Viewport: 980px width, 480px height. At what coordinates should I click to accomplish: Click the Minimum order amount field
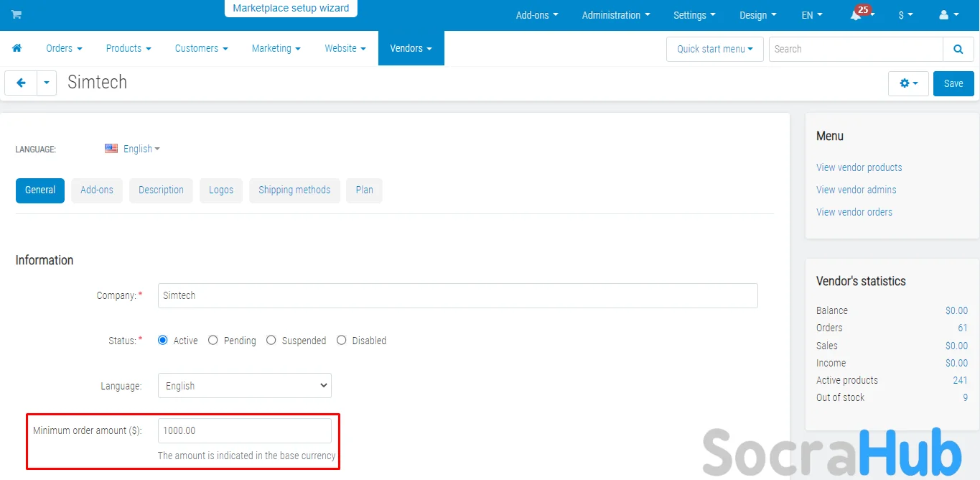pos(244,430)
